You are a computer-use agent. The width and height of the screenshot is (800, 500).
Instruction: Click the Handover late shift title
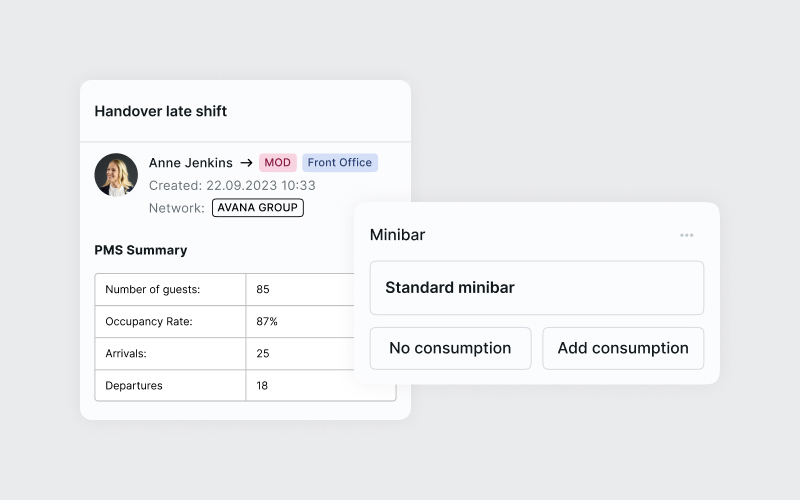tap(160, 111)
